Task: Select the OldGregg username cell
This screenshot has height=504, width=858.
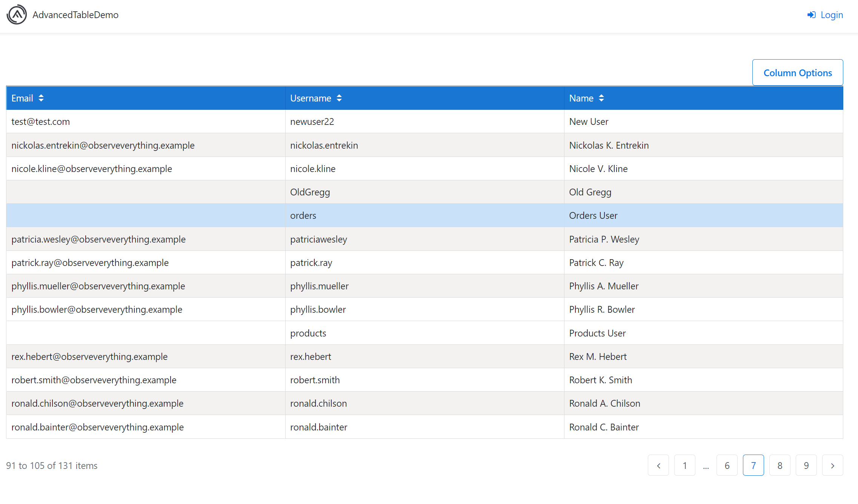Action: [424, 192]
